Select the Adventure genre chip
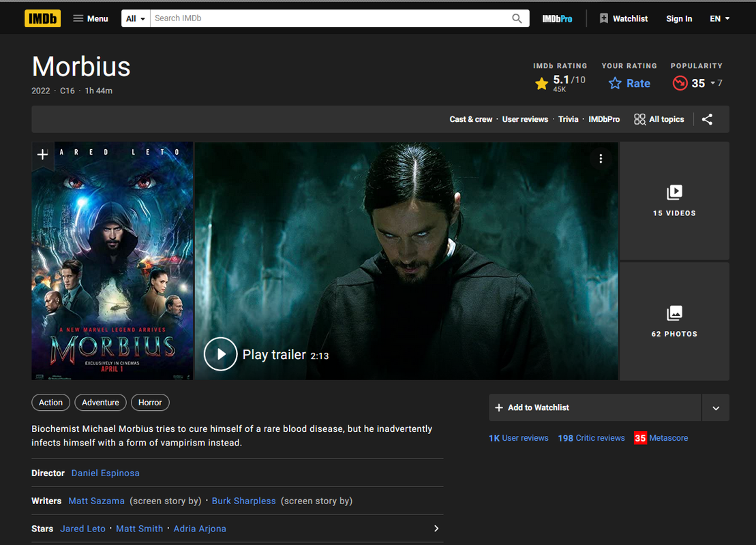The width and height of the screenshot is (756, 545). click(100, 403)
